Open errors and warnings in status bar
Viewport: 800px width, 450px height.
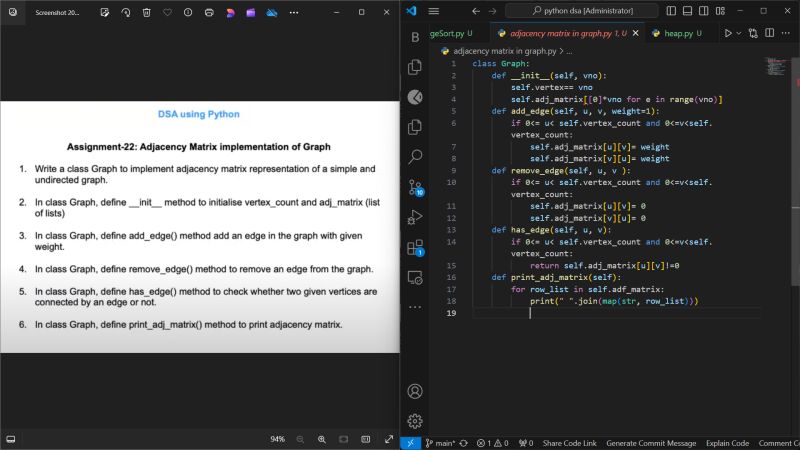click(x=492, y=443)
